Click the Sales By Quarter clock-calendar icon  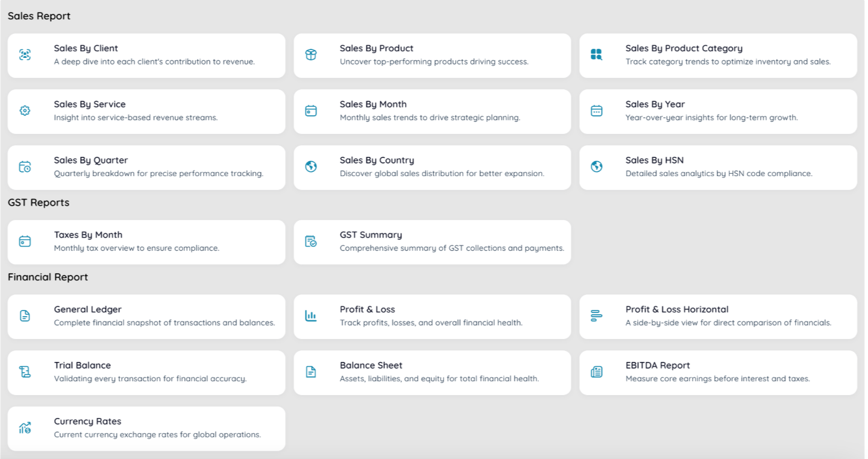[25, 166]
